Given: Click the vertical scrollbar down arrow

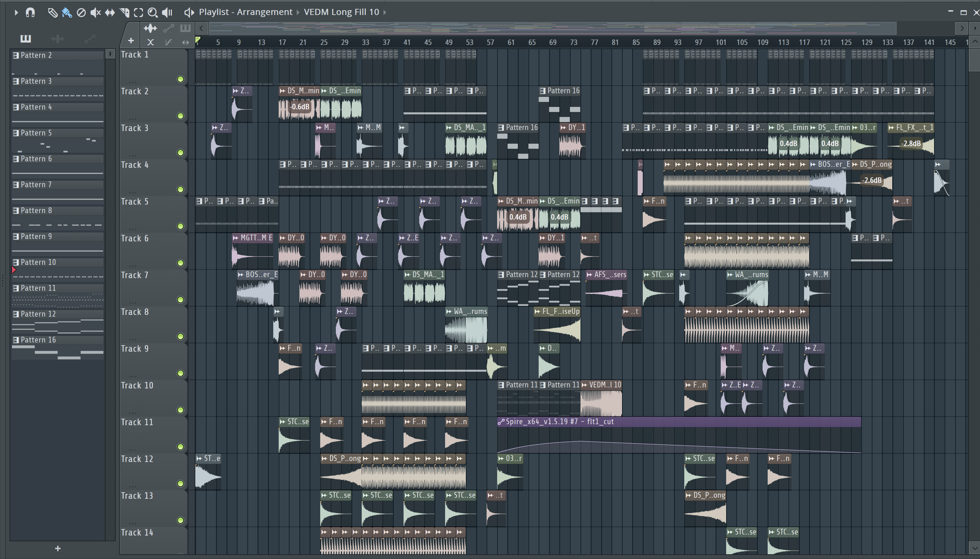Looking at the screenshot, I should point(975,548).
